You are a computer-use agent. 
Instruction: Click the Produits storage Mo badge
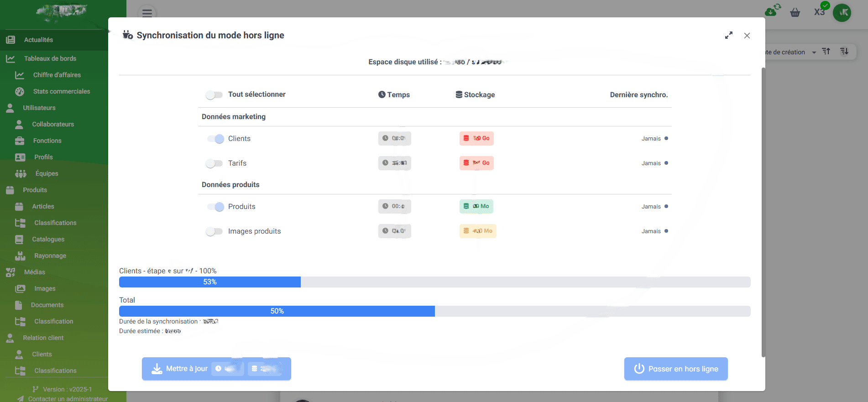(x=476, y=206)
